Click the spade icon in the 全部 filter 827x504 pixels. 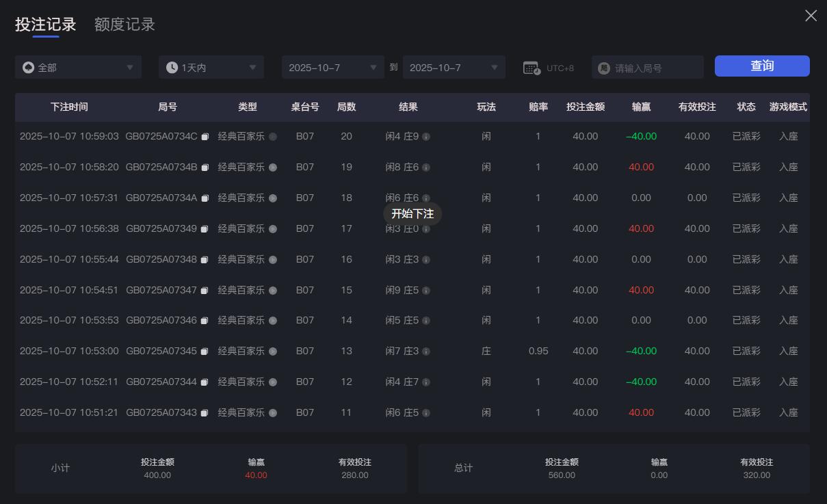(x=27, y=67)
